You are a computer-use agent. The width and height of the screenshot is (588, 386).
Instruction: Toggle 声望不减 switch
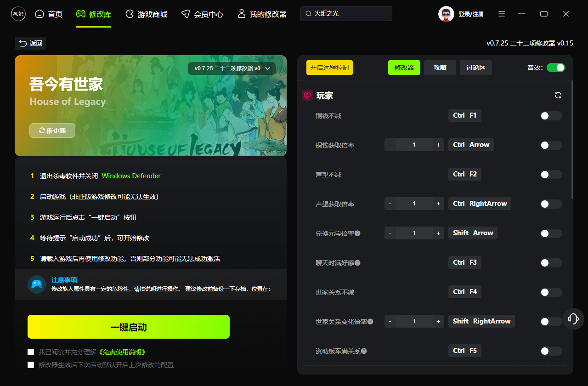(x=551, y=175)
